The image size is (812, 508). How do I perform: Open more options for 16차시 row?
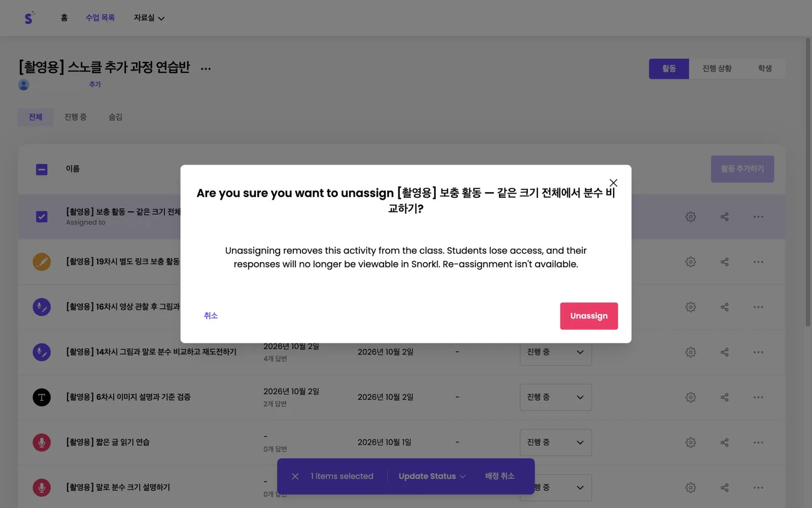pyautogui.click(x=758, y=307)
